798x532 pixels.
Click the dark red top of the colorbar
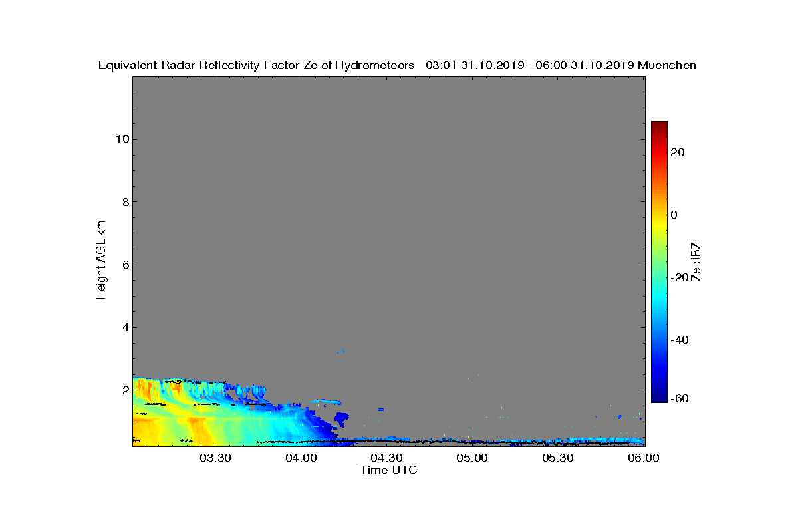(659, 126)
